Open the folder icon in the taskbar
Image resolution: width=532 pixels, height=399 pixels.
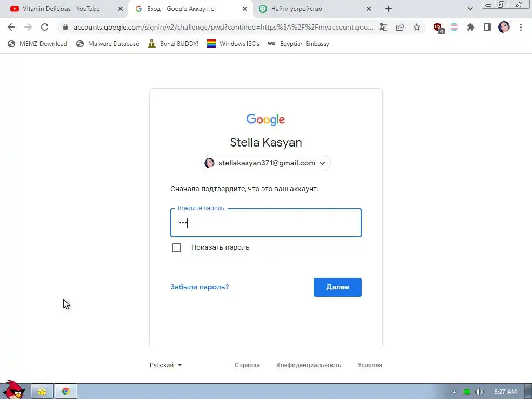pos(42,392)
